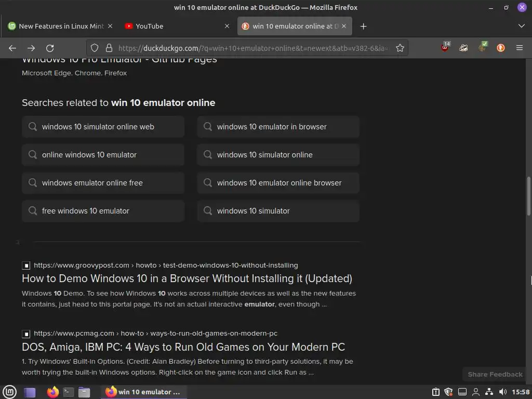Open Terminal from taskbar
Screen dimensions: 532x399
[68, 392]
